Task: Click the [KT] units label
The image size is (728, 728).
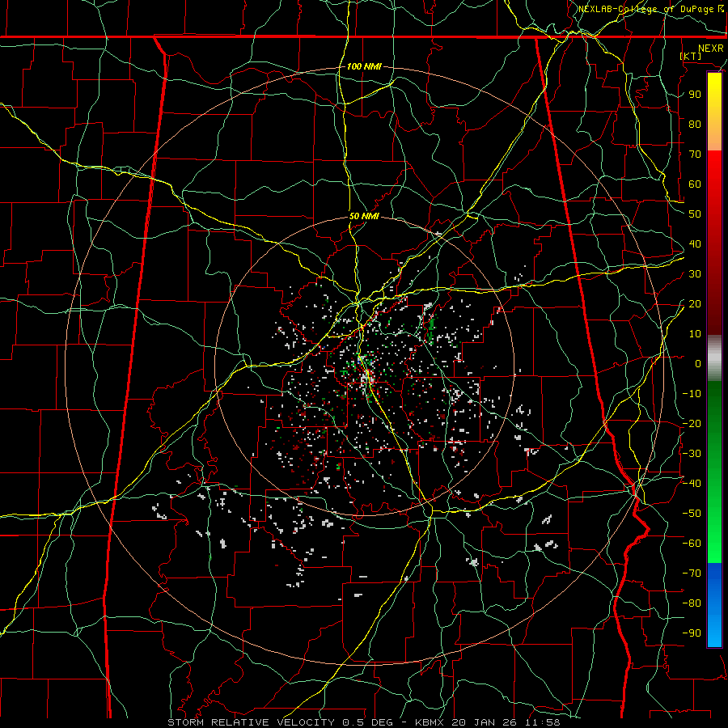Action: (x=691, y=56)
